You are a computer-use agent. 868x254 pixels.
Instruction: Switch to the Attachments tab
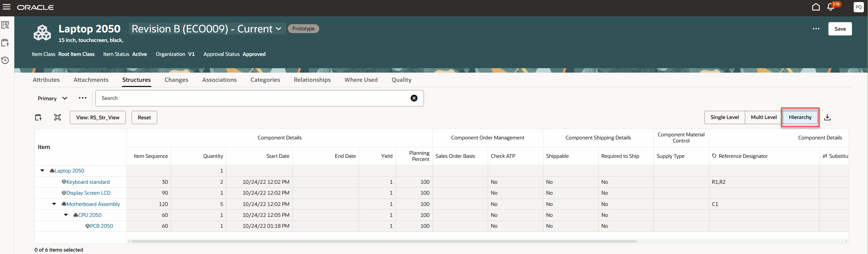click(x=91, y=80)
